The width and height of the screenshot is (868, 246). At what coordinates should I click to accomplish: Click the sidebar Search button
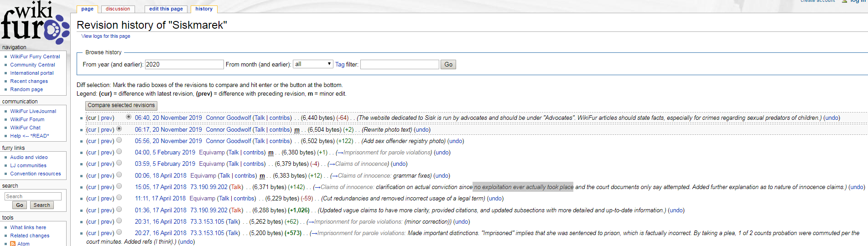coord(42,205)
